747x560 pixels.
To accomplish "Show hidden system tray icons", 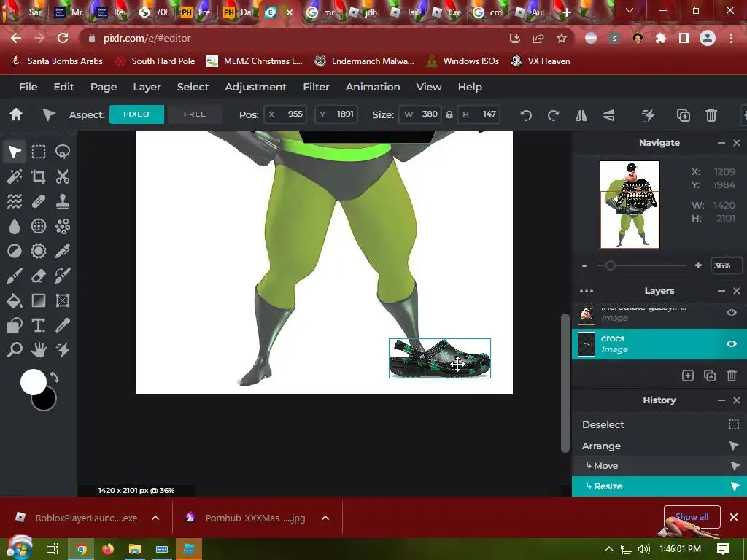I will (609, 548).
